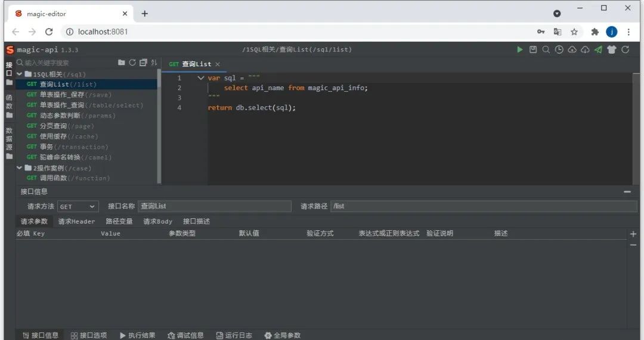Remove a parameter row with minus icon
This screenshot has width=644, height=340.
click(633, 245)
